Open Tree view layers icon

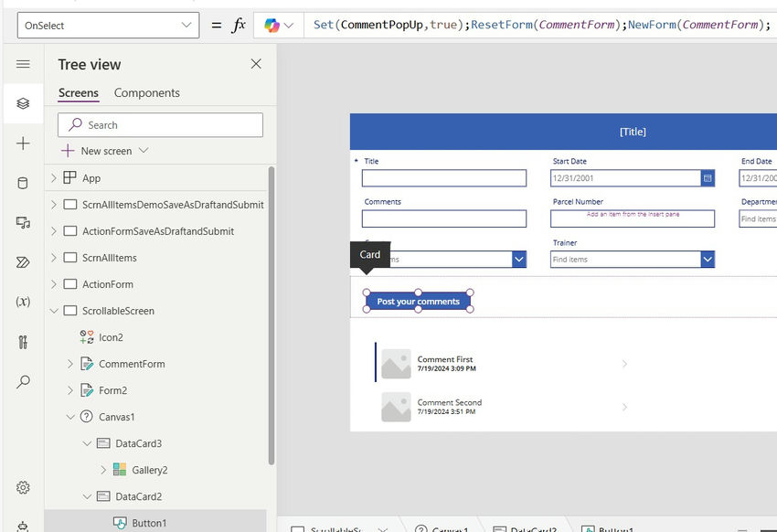pyautogui.click(x=23, y=103)
